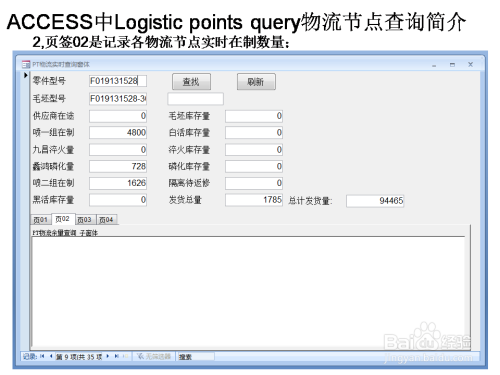The width and height of the screenshot is (500, 375).
Task: Go to next record arrow
Action: tap(108, 356)
